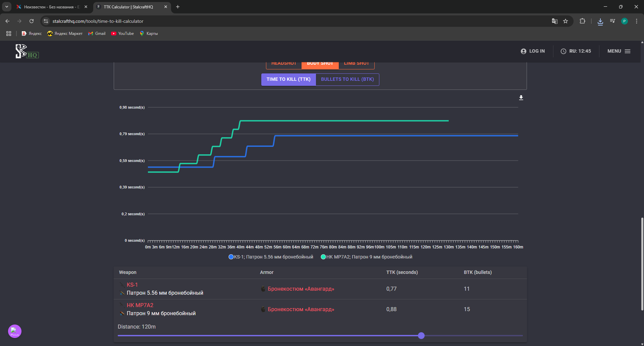Click the BTK value 11
644x346 pixels.
(467, 289)
